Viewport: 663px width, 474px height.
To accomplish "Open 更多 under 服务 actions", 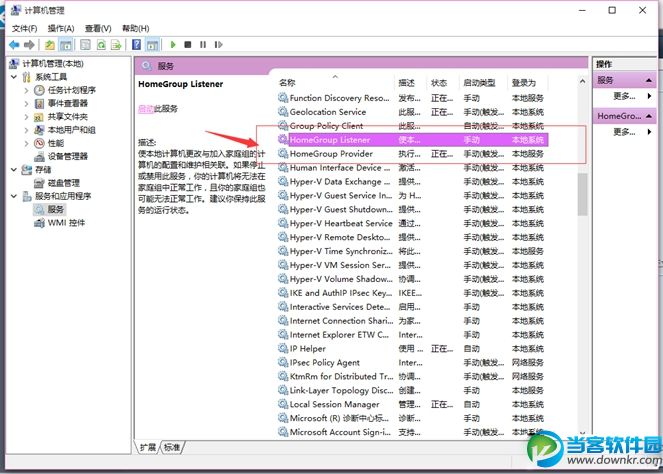I will (624, 96).
